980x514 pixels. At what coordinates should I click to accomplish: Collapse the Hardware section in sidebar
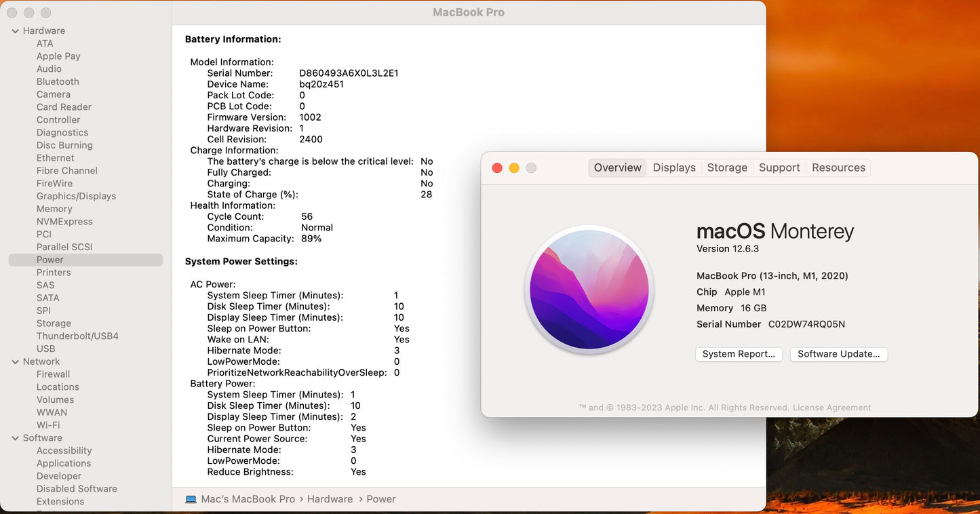point(15,31)
